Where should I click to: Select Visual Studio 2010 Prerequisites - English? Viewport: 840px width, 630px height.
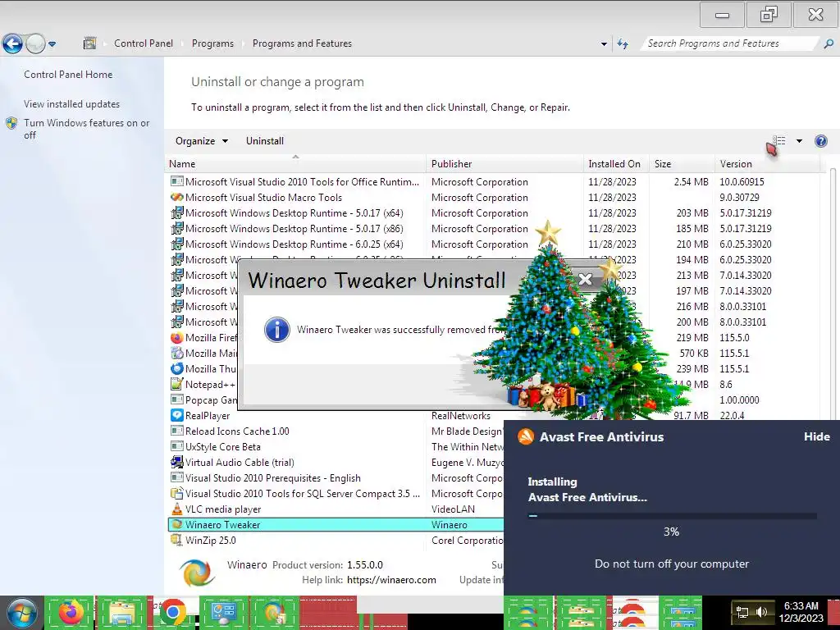[273, 478]
